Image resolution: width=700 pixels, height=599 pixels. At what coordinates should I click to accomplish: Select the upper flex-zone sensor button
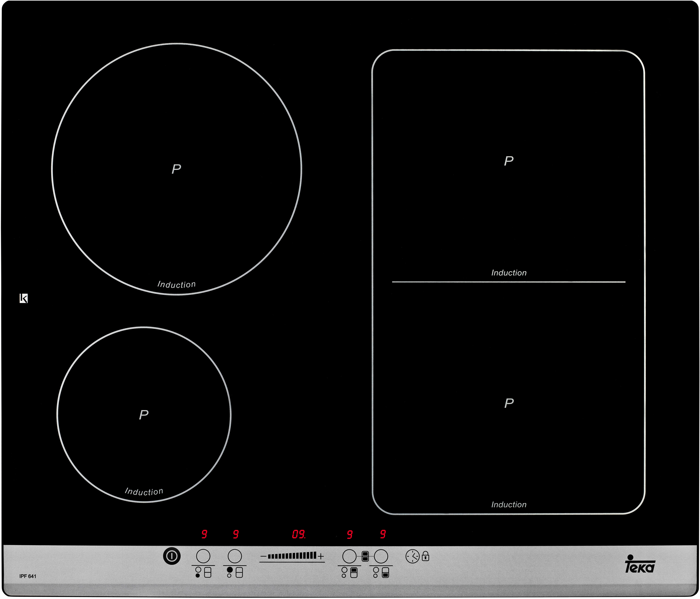(349, 556)
